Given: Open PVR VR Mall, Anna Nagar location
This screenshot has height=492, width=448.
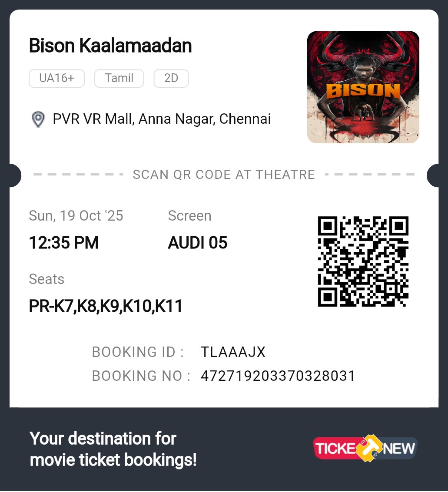Looking at the screenshot, I should pyautogui.click(x=162, y=119).
